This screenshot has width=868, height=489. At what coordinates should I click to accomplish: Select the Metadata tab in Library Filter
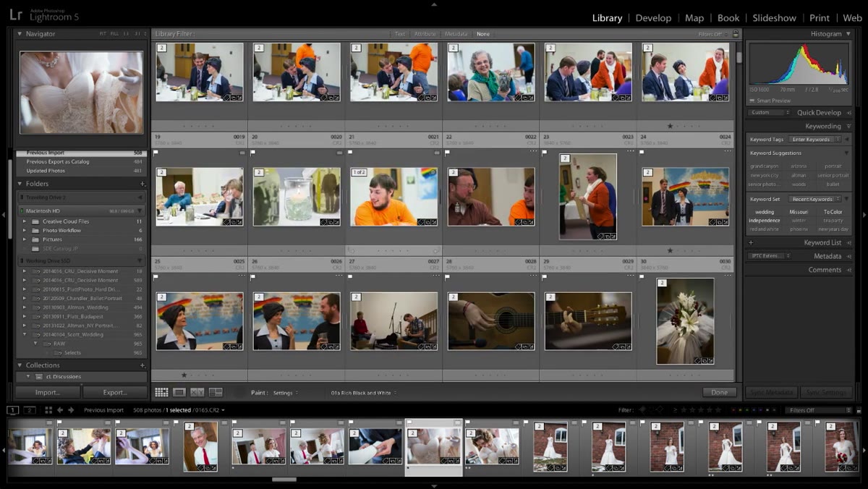click(456, 34)
